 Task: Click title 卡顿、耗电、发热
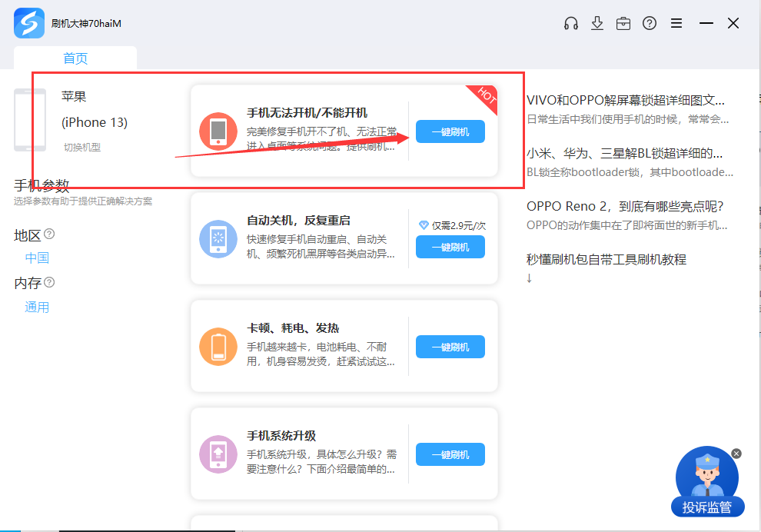293,328
